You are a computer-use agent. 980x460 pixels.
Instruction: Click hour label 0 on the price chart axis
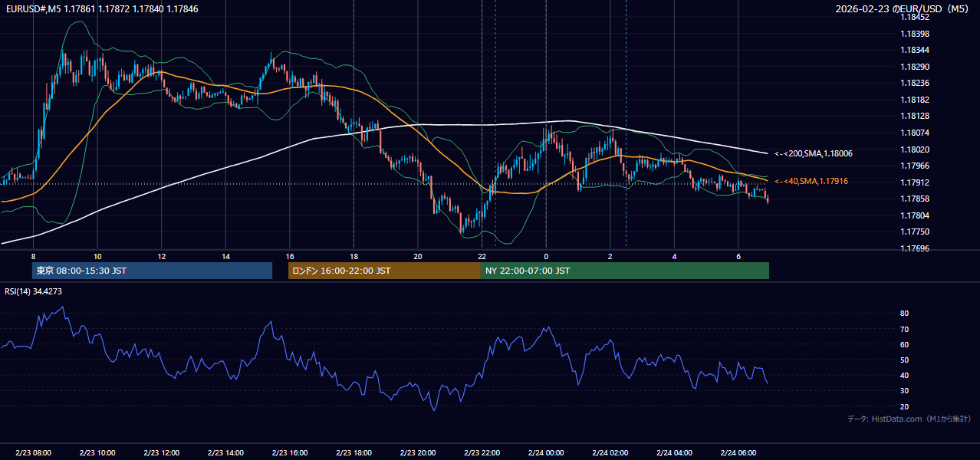tap(546, 256)
